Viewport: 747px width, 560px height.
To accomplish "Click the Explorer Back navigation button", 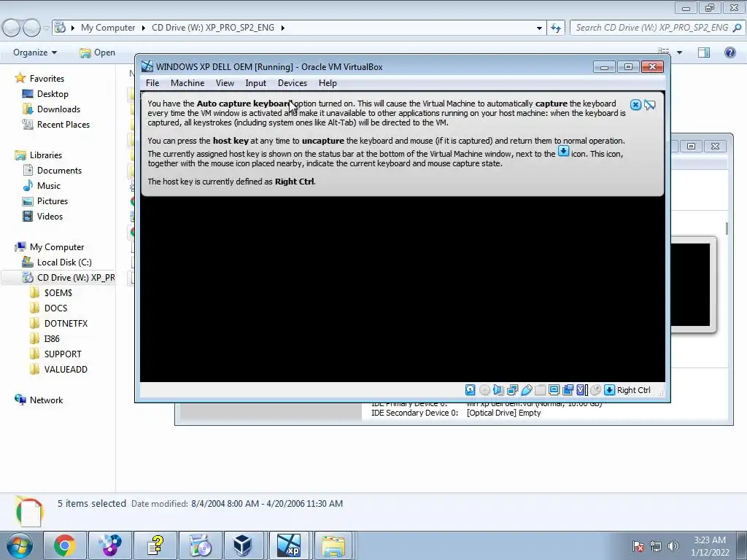I will tap(12, 28).
